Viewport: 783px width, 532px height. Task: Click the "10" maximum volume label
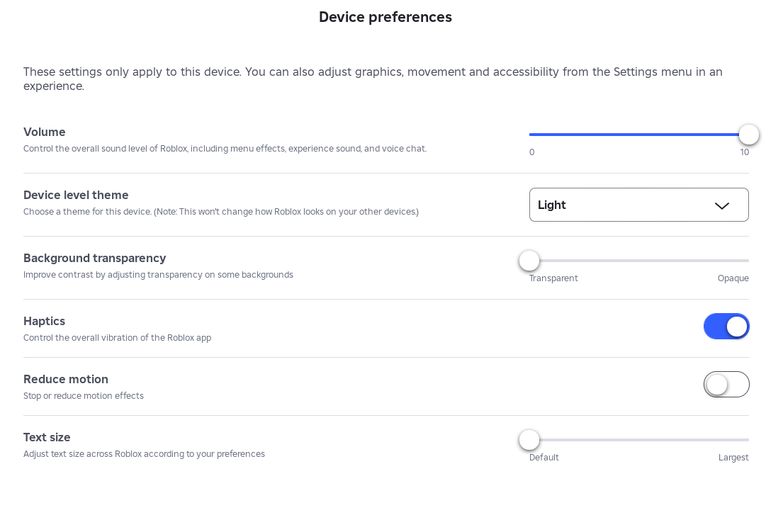coord(744,152)
